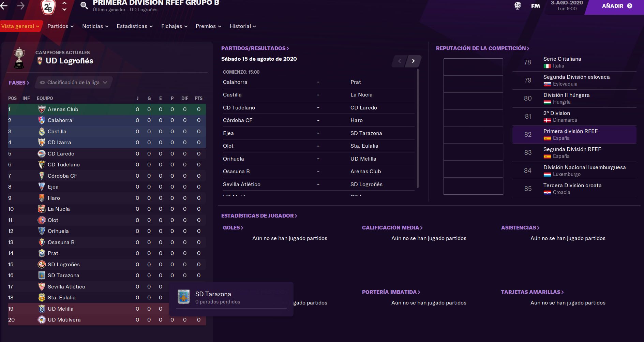
Task: Click the SD Logroñés crest
Action: tap(42, 265)
